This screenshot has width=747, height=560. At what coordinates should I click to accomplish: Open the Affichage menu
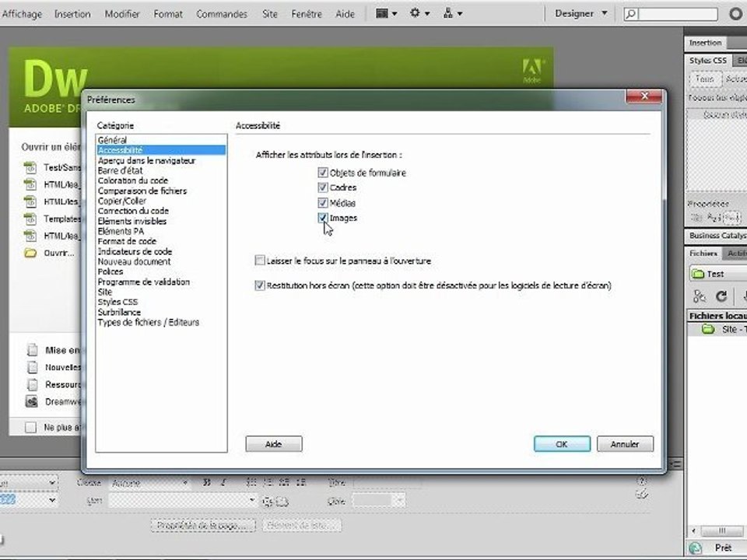(22, 14)
